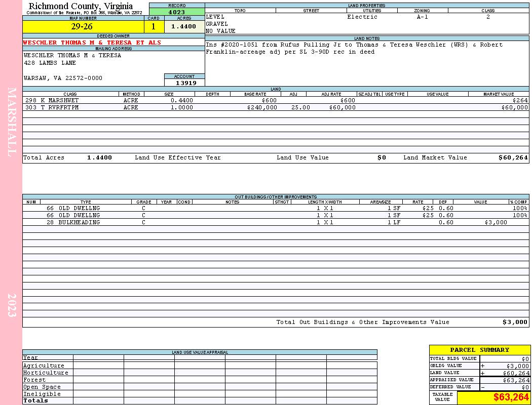Screen dimensions: 532x405
Task: Click the deeded owner name in red
Action: pyautogui.click(x=92, y=43)
